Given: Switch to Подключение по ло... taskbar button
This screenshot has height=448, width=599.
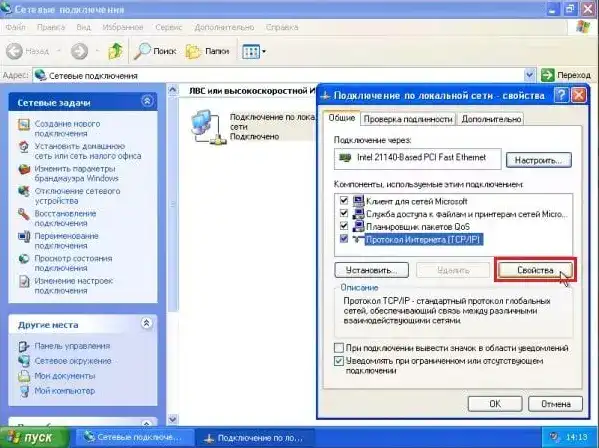Looking at the screenshot, I should point(254,437).
